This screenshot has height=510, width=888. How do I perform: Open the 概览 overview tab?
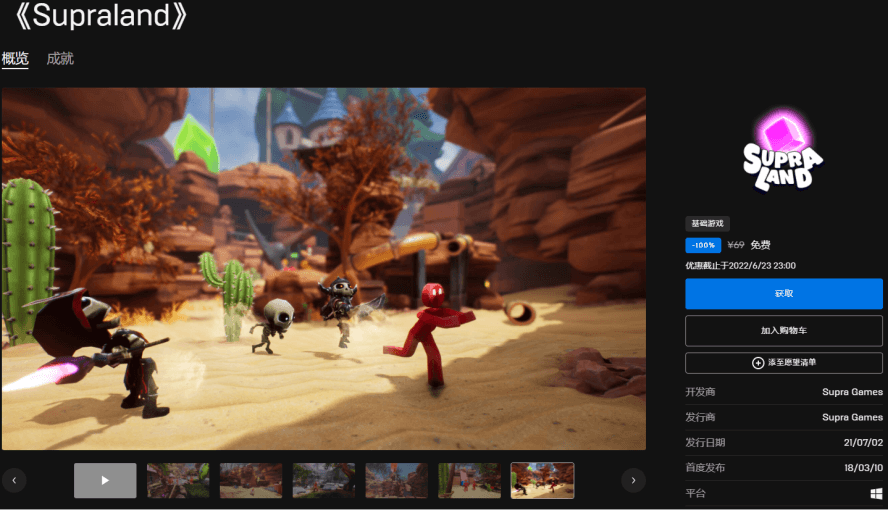(x=15, y=59)
